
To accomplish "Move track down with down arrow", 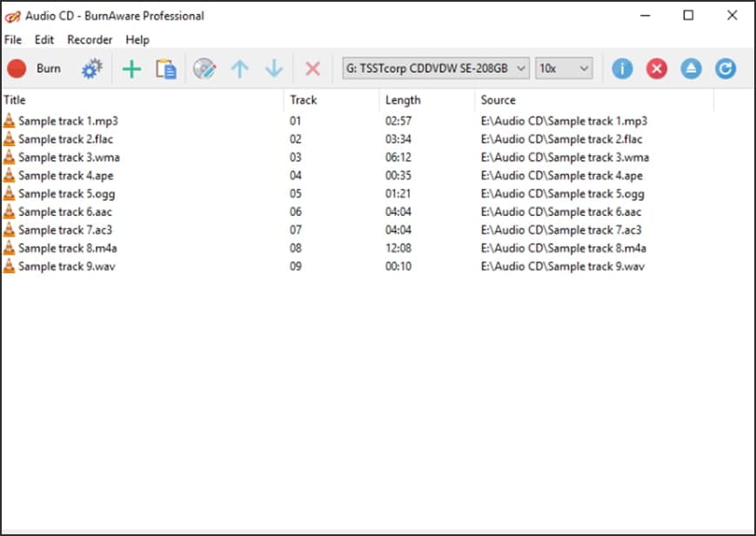I will 274,69.
